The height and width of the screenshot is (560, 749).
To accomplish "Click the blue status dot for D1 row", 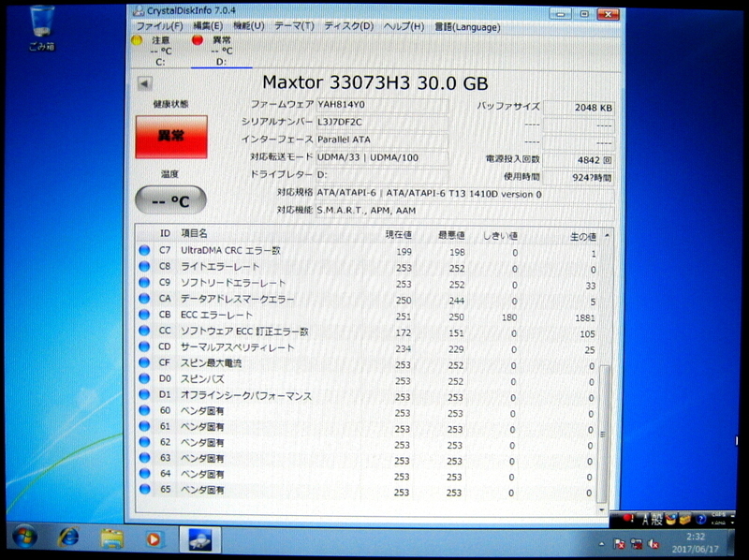I will (x=144, y=394).
